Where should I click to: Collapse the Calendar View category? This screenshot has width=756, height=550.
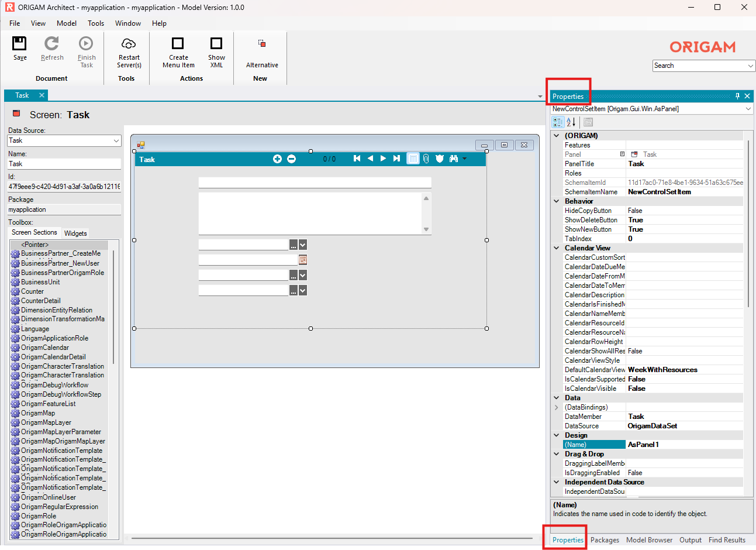coord(557,248)
